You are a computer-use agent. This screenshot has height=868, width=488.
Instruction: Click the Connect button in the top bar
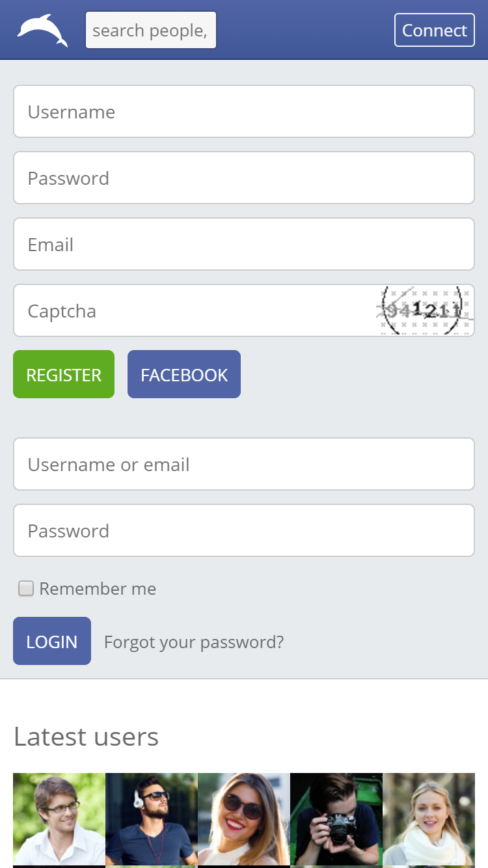point(434,29)
